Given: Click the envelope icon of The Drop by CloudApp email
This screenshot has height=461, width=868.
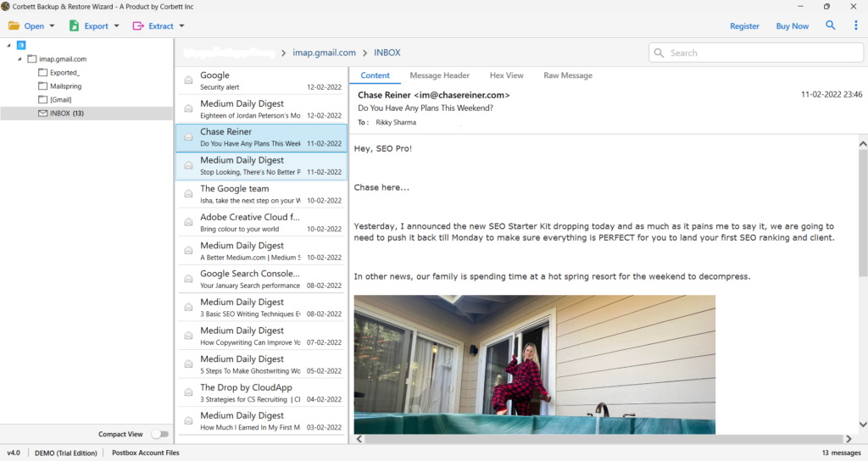Looking at the screenshot, I should 188,393.
